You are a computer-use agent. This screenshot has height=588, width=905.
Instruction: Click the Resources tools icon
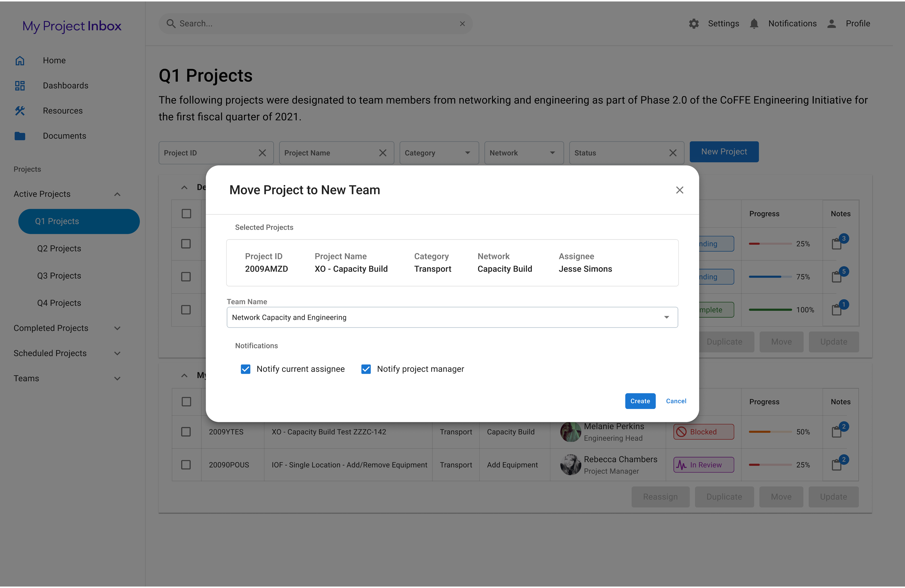point(20,111)
